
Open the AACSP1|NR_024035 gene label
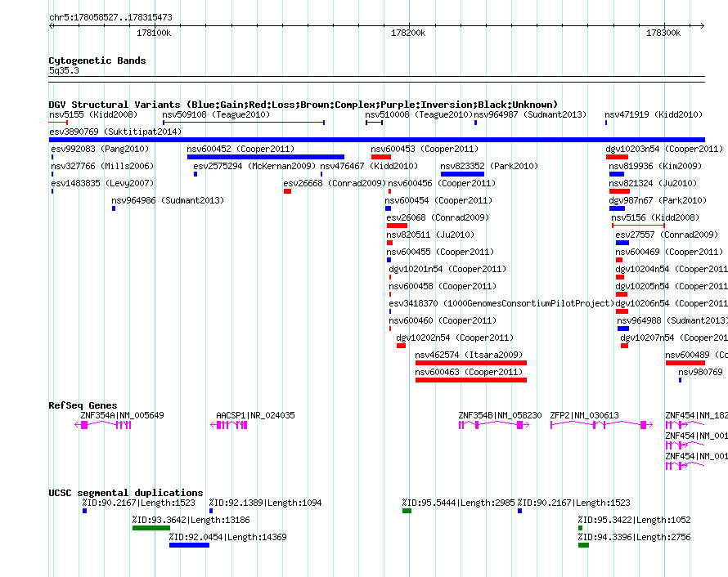click(255, 415)
